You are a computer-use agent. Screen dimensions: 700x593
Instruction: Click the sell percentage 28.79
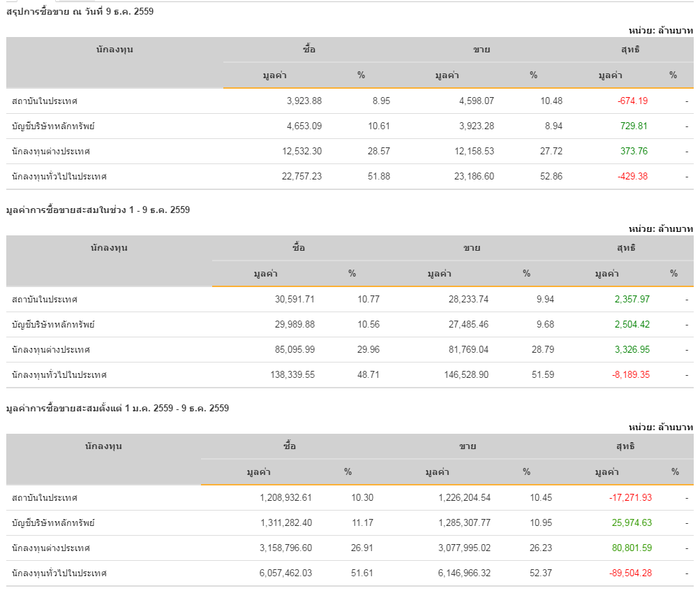(543, 349)
